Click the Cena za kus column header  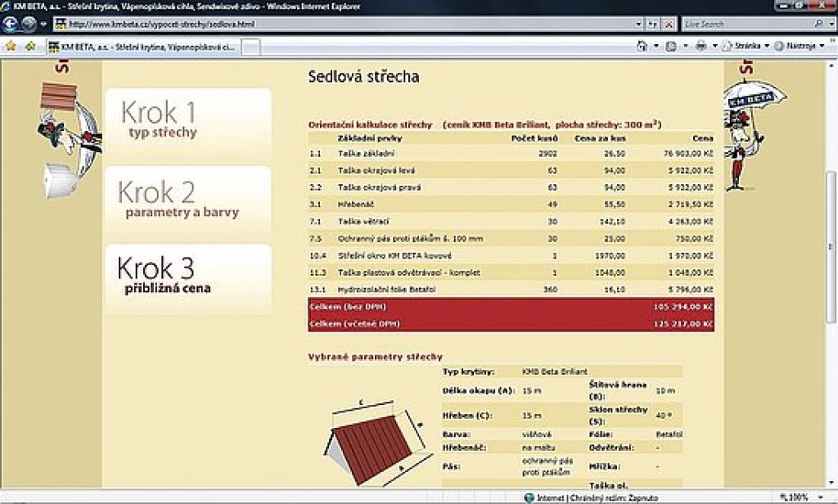(x=600, y=138)
